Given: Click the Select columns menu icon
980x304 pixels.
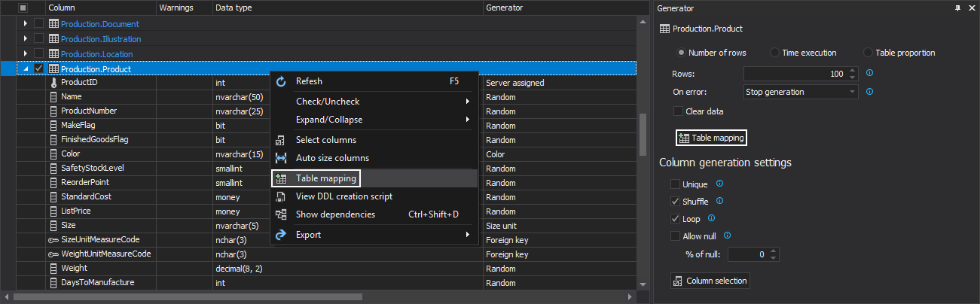Looking at the screenshot, I should point(281,140).
